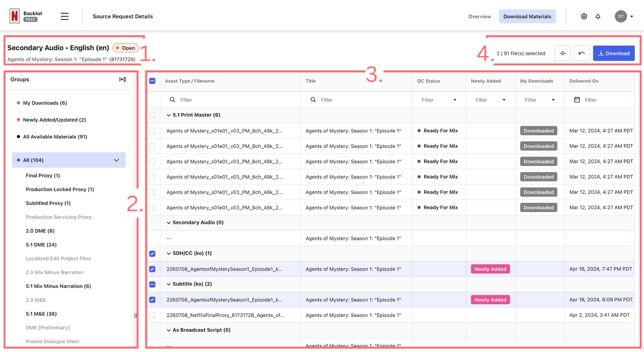Select Subtitled Proxy (1)
The image size is (644, 352).
pyautogui.click(x=48, y=203)
